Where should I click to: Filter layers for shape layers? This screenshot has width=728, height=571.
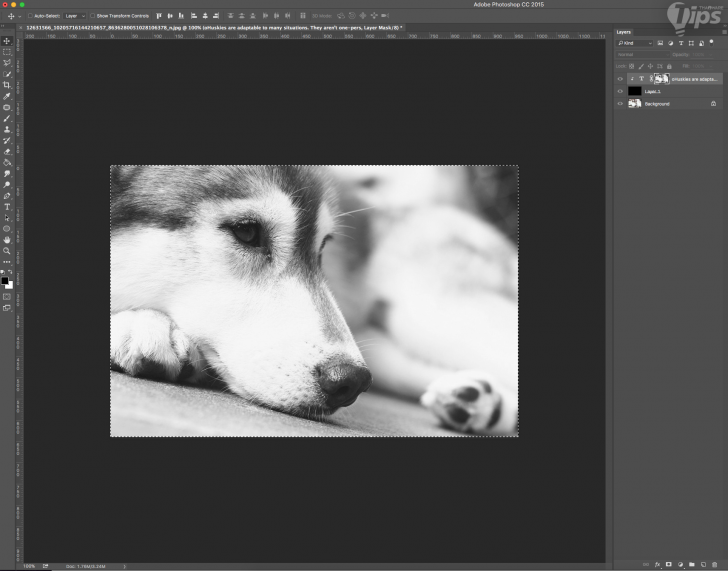click(x=691, y=43)
